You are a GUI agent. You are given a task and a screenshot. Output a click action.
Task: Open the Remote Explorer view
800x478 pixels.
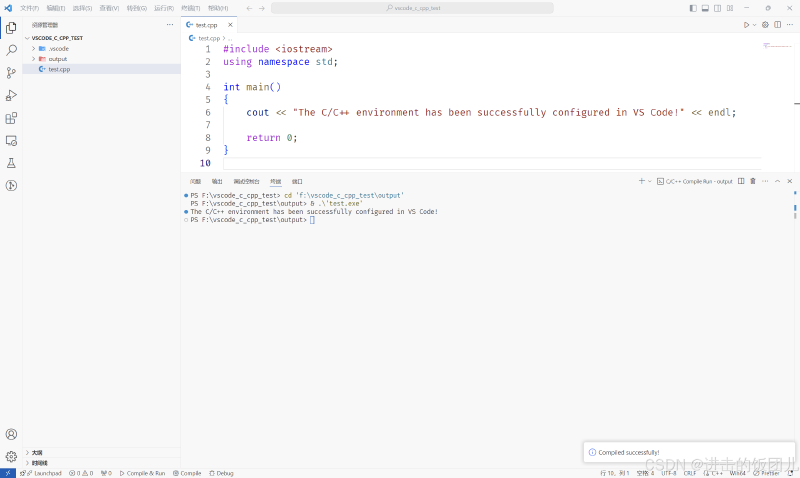11,141
